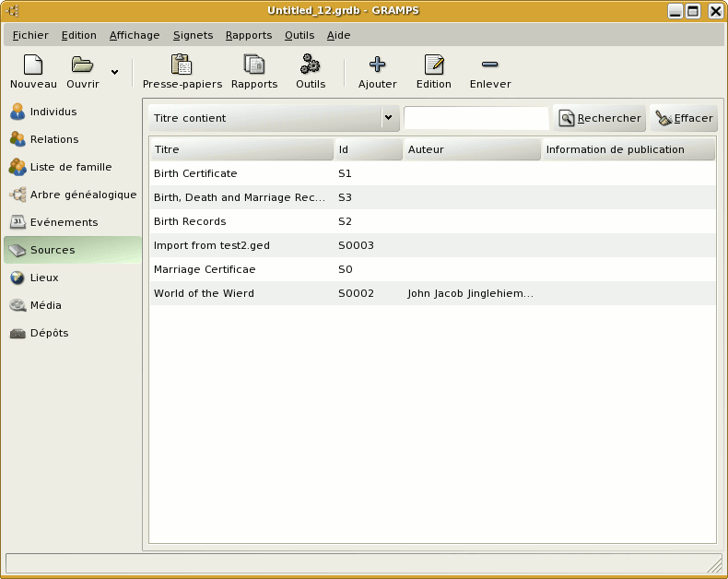
Task: Sort the list by Auteur column
Action: pyautogui.click(x=472, y=149)
